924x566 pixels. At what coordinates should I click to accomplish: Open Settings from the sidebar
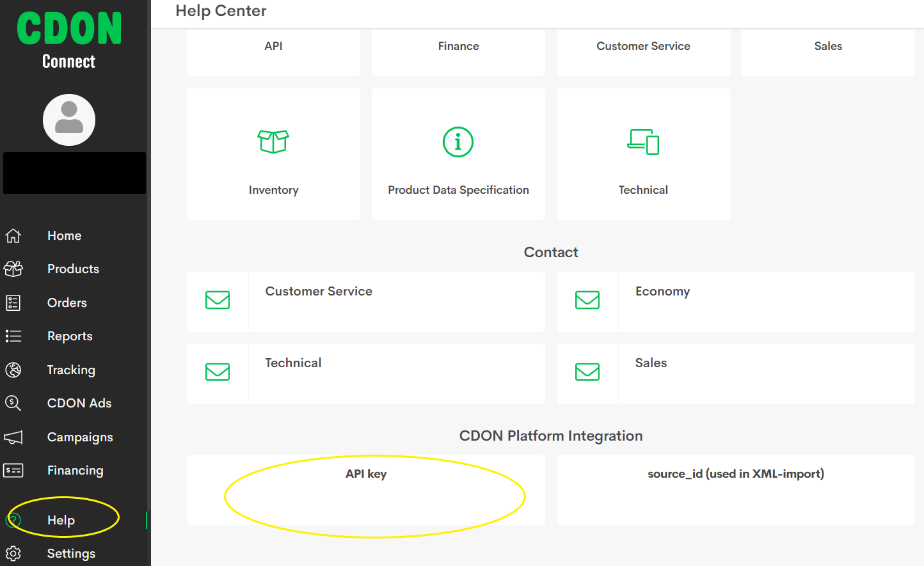71,554
